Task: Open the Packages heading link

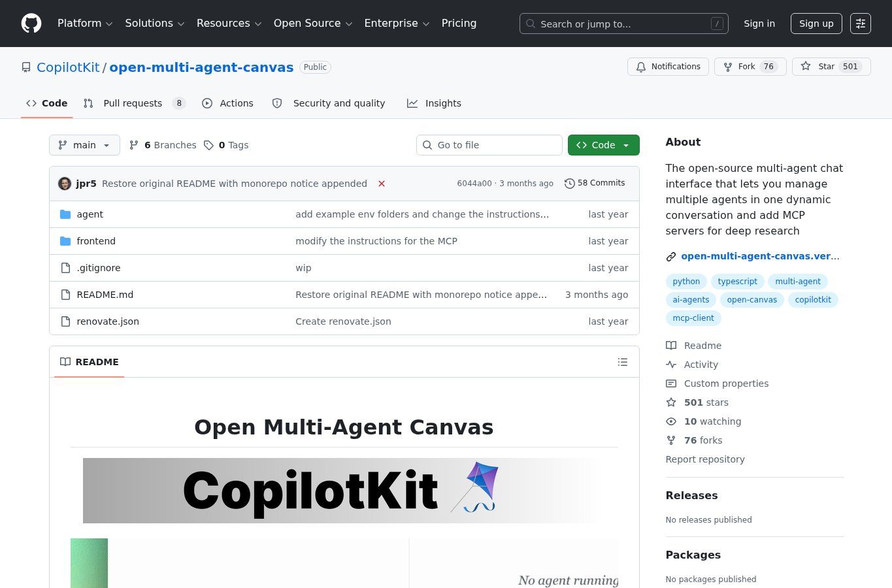Action: pos(693,555)
